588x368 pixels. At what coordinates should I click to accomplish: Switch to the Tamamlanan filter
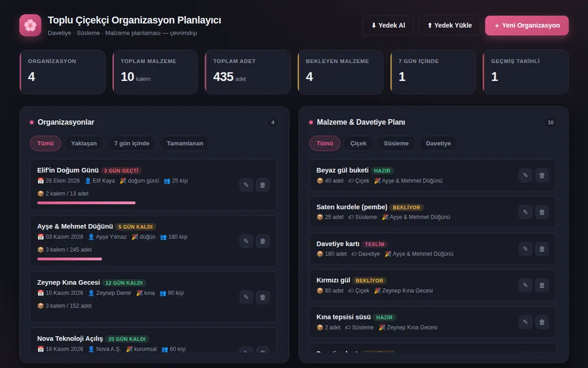(185, 143)
